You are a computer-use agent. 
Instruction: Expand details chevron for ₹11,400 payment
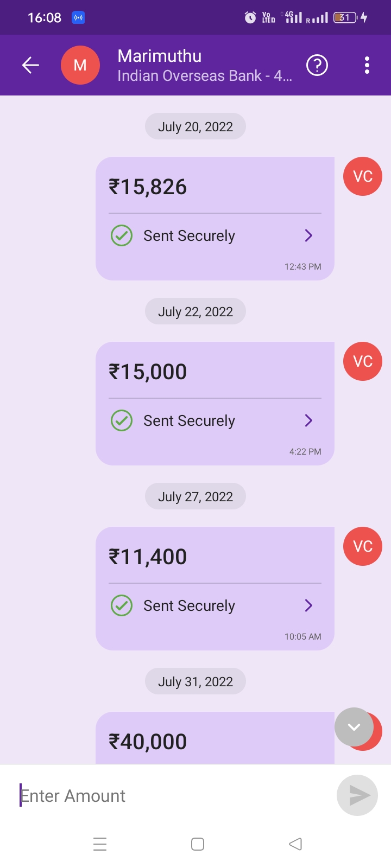point(308,605)
